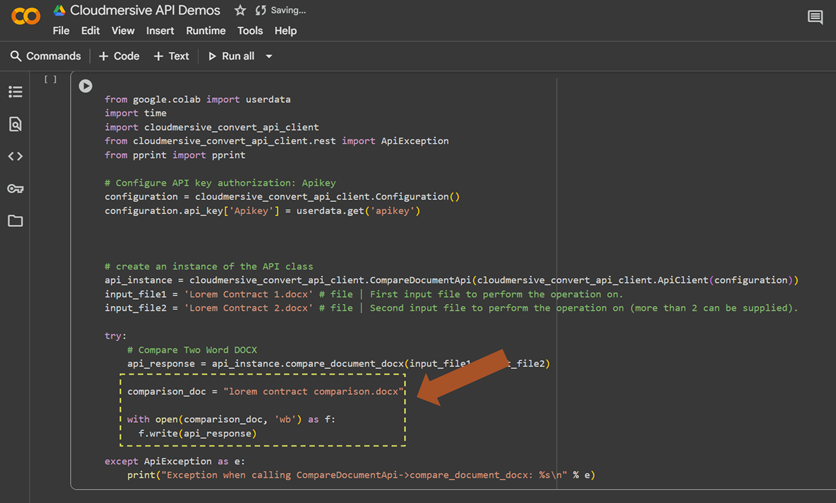Open the Edit menu
Screen dimensions: 836x503
[x=90, y=31]
